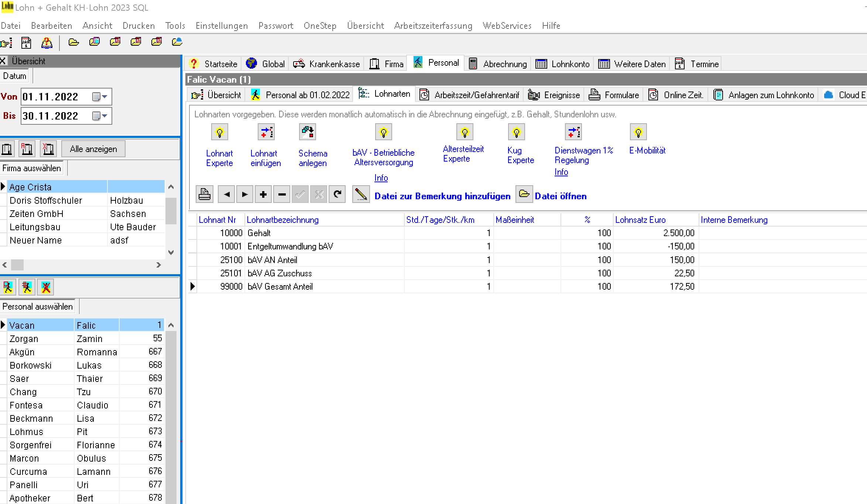Open Info link under bAV Altersversorgung

[381, 178]
